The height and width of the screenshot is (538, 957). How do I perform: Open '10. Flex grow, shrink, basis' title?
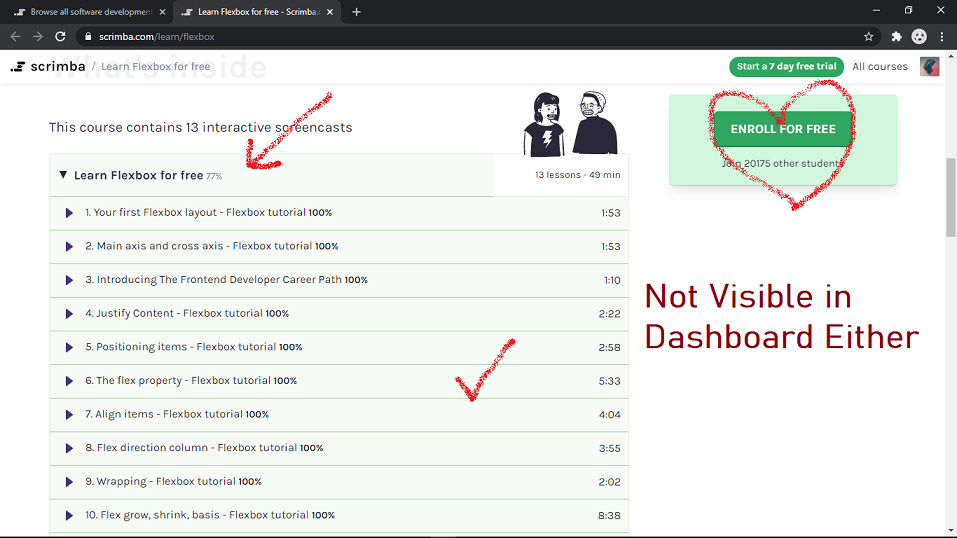coord(197,514)
